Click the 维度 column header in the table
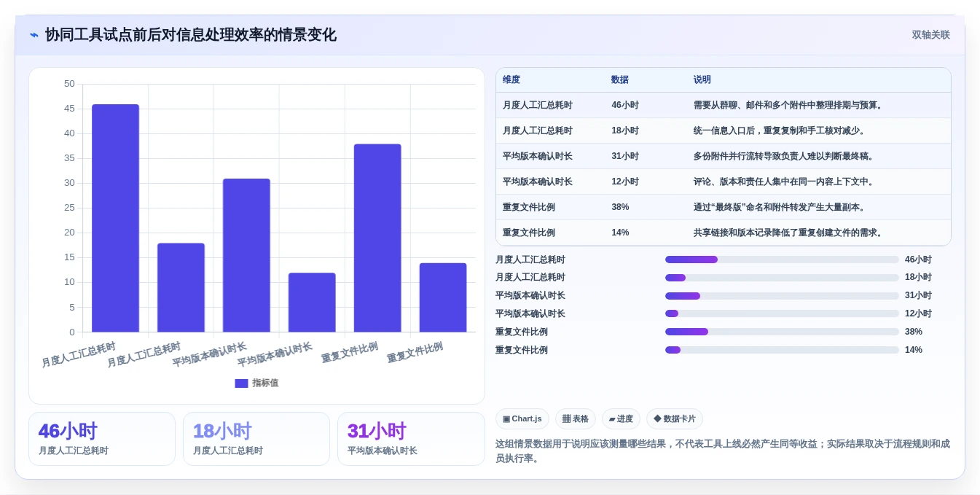This screenshot has width=980, height=495. click(511, 80)
